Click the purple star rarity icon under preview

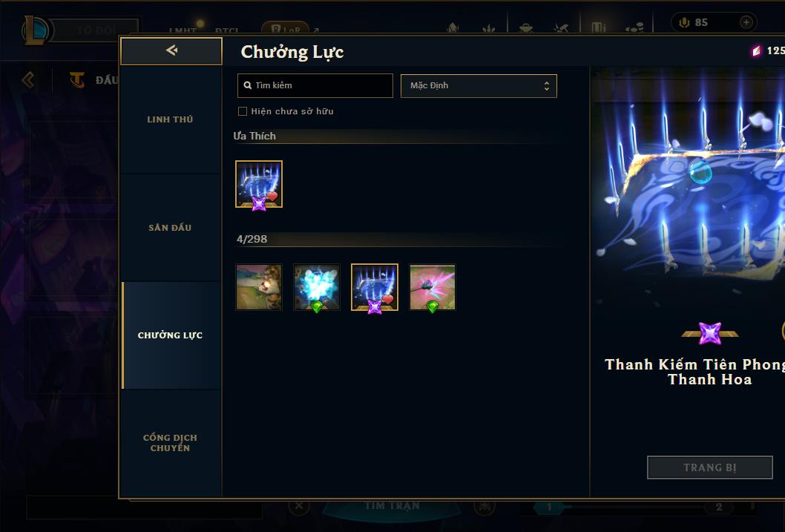coord(710,333)
